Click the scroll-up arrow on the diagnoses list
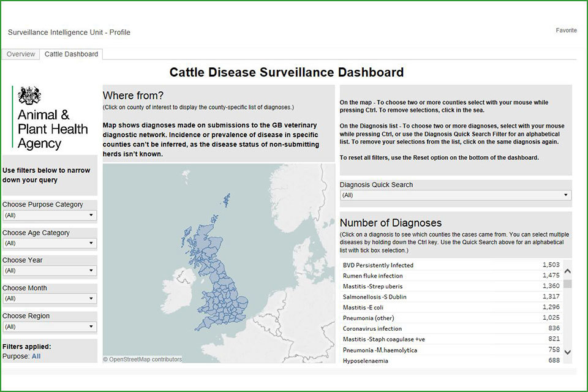Screen dimensions: 588x392 568,270
